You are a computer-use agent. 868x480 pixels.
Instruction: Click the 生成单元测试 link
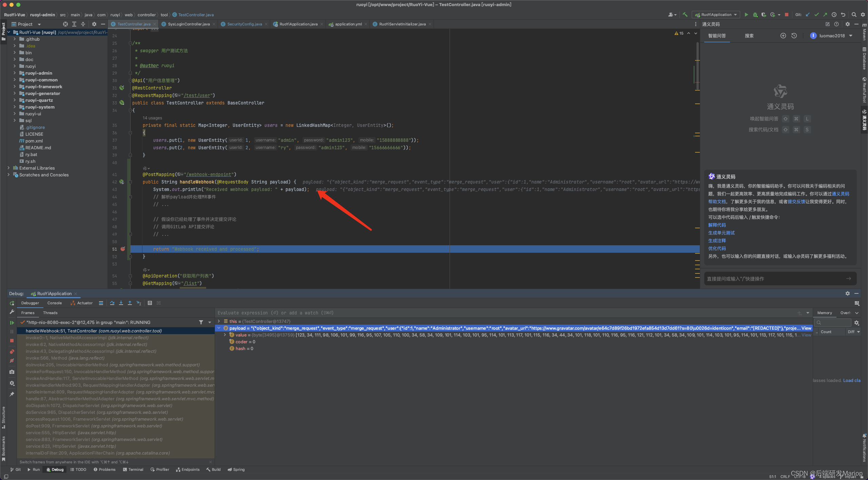721,233
